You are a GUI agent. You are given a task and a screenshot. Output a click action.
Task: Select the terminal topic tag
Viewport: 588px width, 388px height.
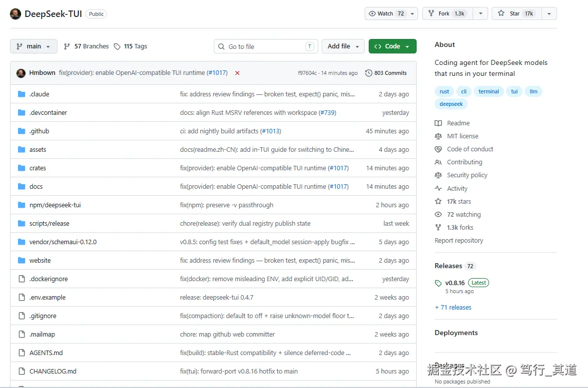[489, 91]
